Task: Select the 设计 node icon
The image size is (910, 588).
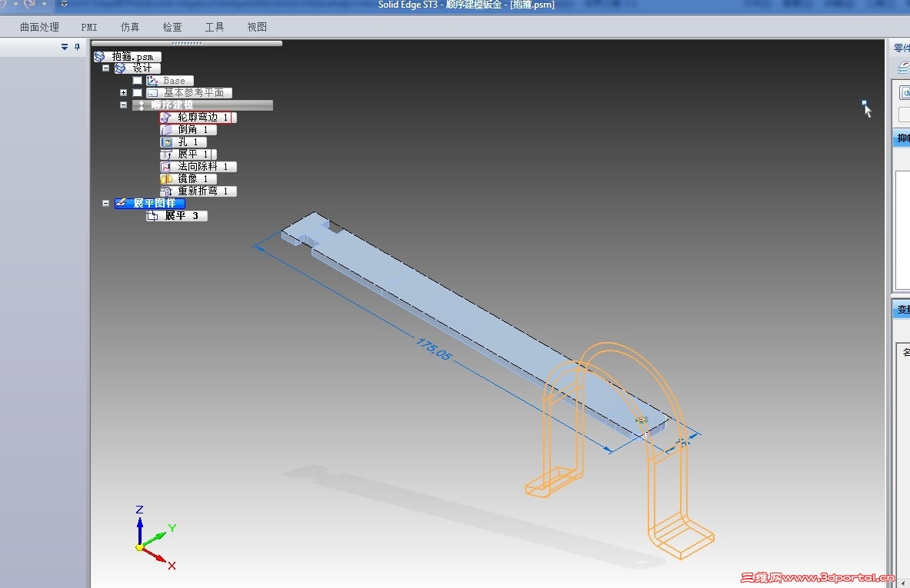Action: pyautogui.click(x=121, y=68)
